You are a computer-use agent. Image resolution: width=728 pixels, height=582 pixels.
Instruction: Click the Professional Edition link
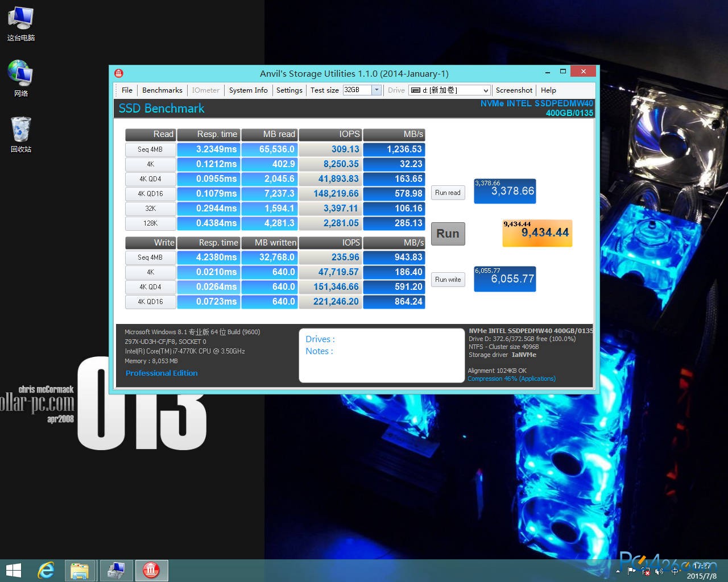click(x=162, y=373)
